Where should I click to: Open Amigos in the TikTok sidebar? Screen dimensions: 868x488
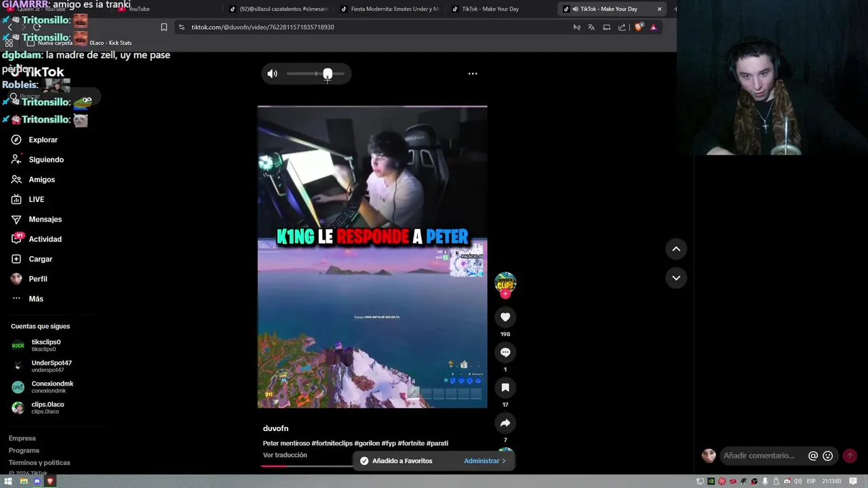point(33,180)
